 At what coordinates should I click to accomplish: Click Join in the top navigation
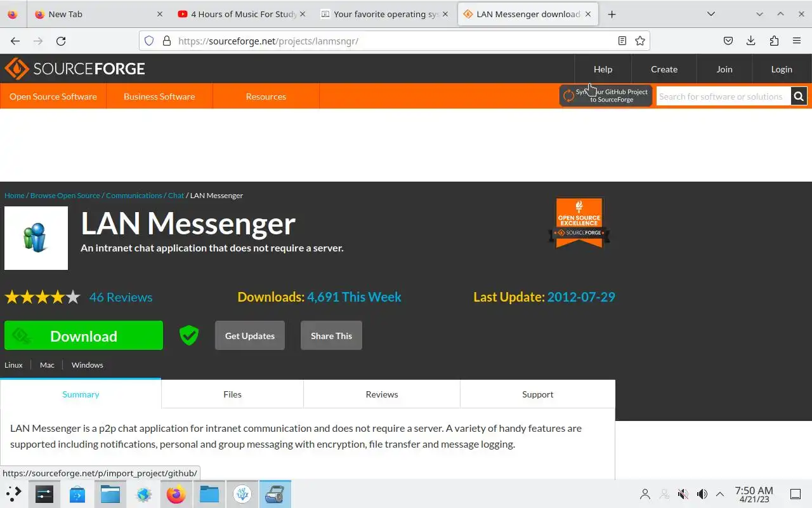[724, 69]
